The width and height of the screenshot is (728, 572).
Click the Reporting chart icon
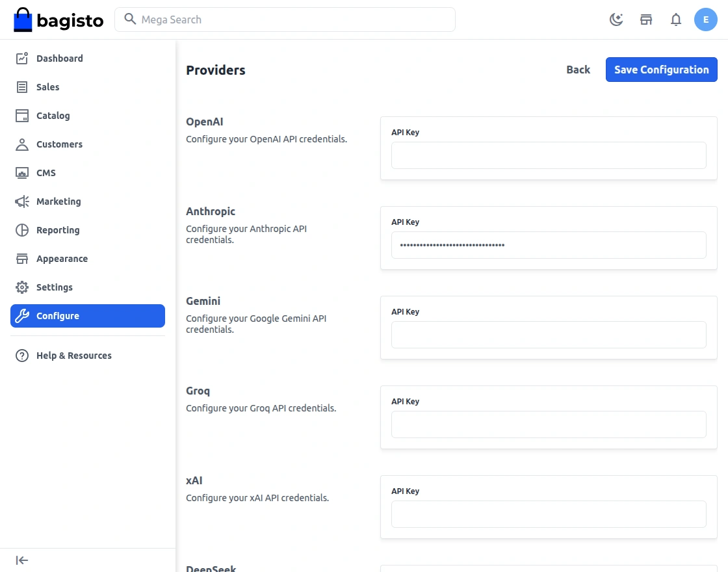(22, 230)
